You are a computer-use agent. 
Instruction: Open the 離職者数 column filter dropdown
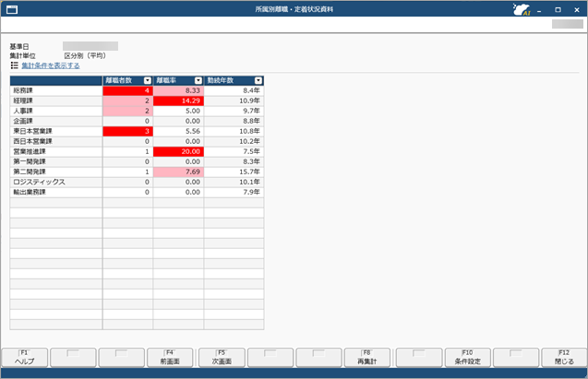pyautogui.click(x=148, y=80)
